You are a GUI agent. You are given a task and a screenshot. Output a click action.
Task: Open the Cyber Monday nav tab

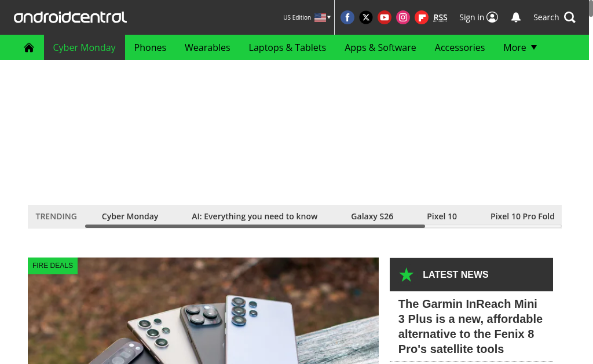coord(85,47)
